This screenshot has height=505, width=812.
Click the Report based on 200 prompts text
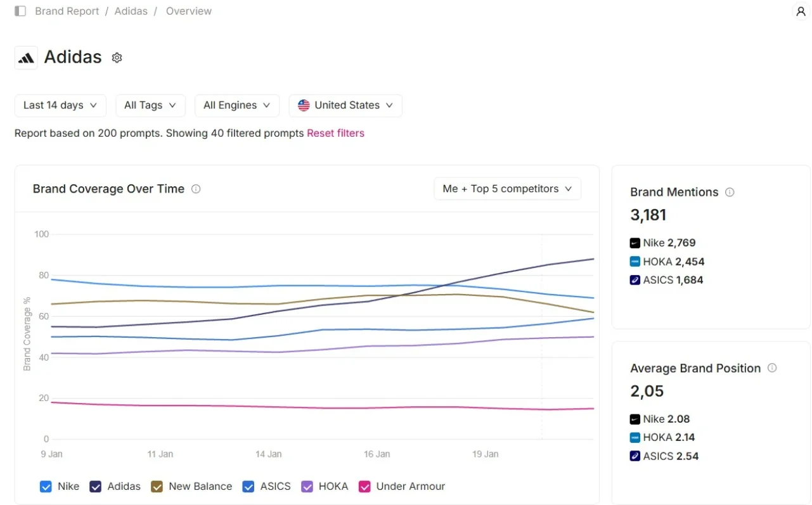[159, 133]
